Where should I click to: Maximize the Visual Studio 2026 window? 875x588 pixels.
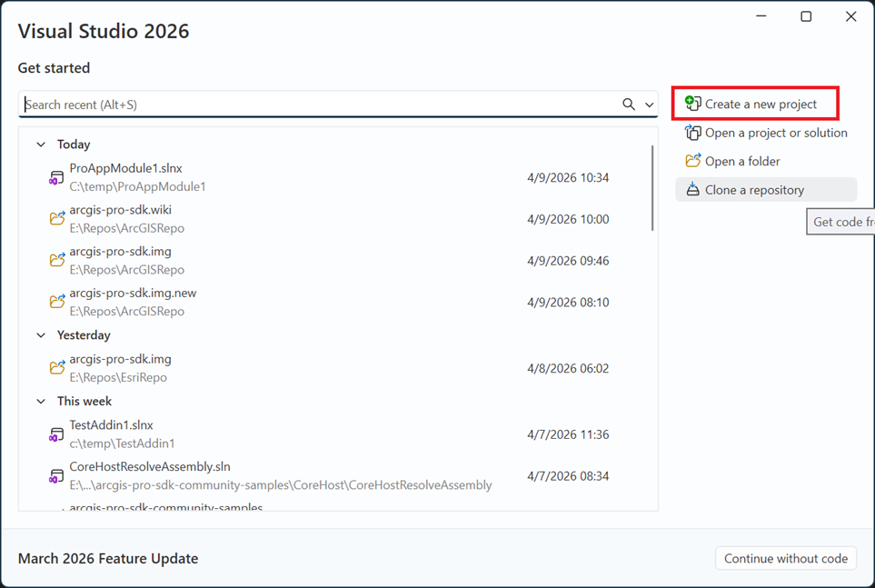pos(806,16)
